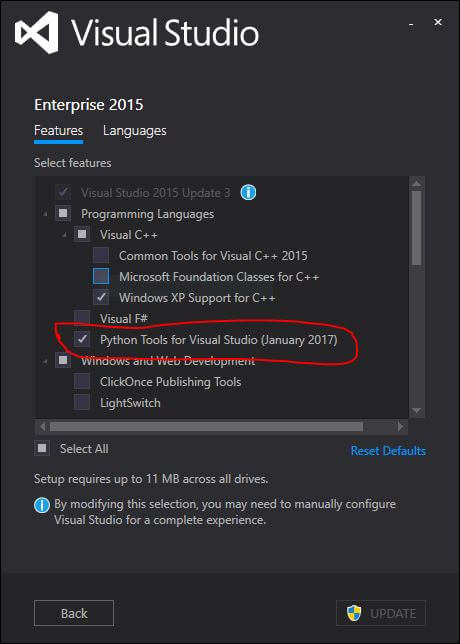This screenshot has height=644, width=460.
Task: Click the vertical scrollbar up arrow
Action: coord(416,184)
